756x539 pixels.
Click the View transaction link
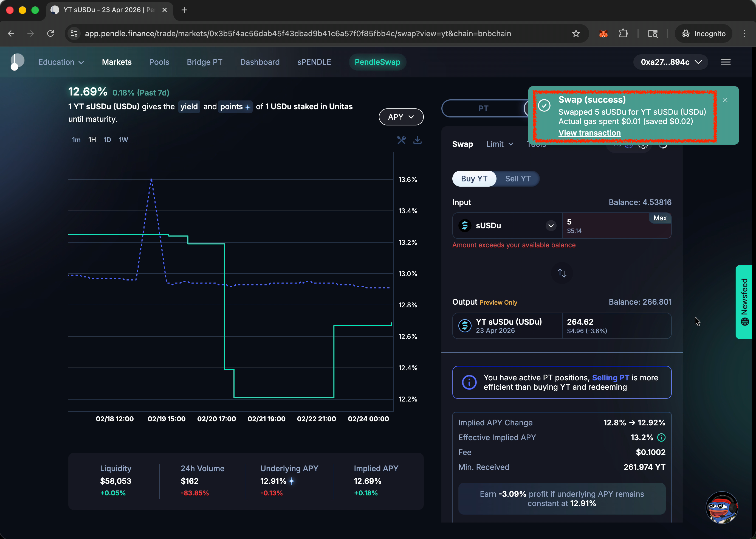[x=589, y=133]
